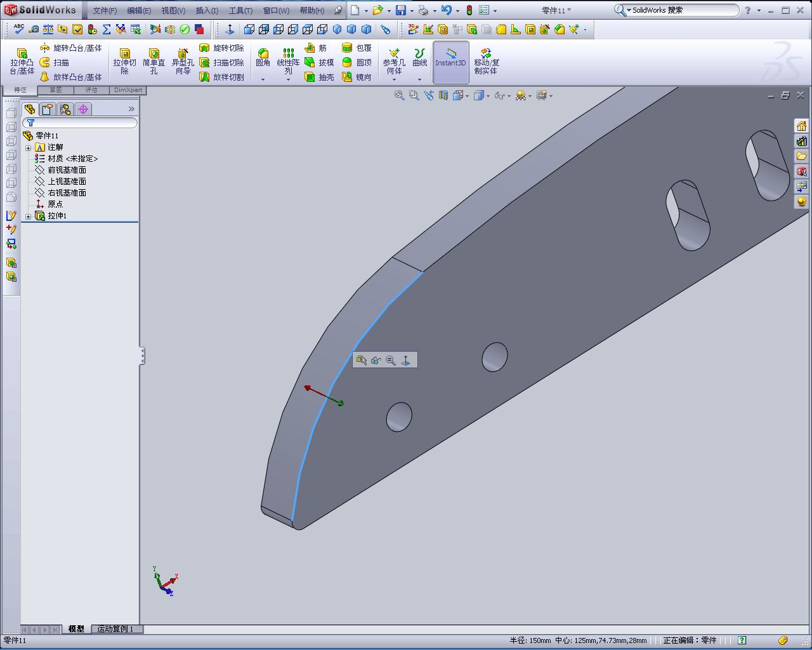Click the spelling check ABC icon
Screen dimensions: 812x650
[x=19, y=29]
